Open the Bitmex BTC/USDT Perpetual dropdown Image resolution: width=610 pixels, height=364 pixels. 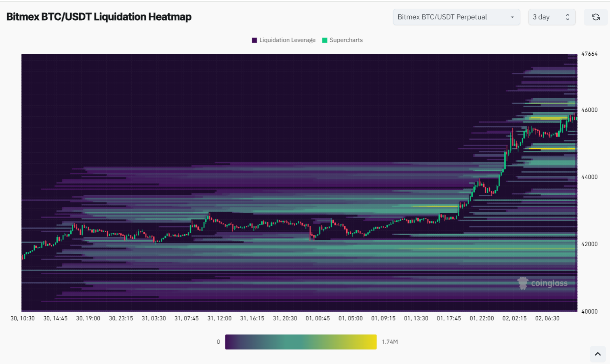[x=456, y=17]
